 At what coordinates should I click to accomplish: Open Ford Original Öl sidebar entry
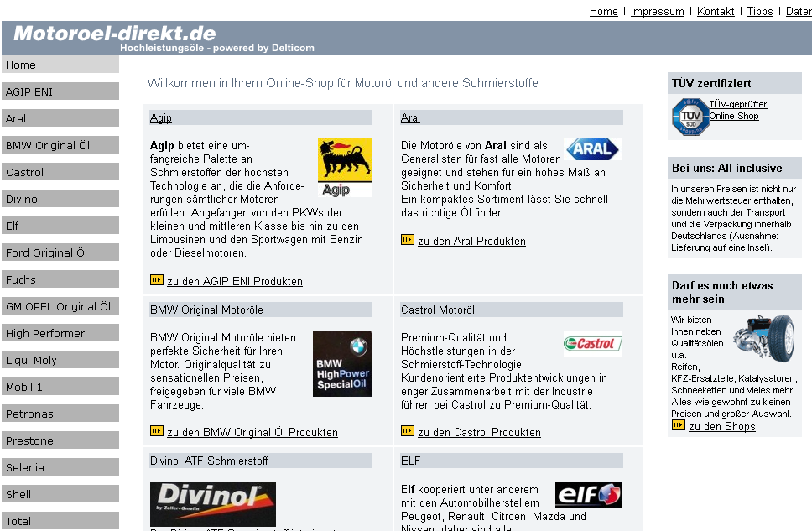[x=60, y=252]
